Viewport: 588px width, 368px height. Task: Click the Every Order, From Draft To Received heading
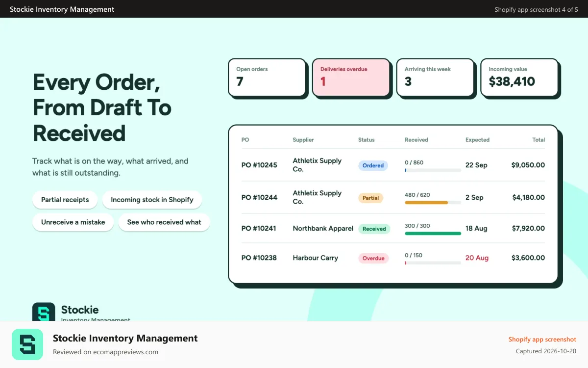click(x=102, y=107)
